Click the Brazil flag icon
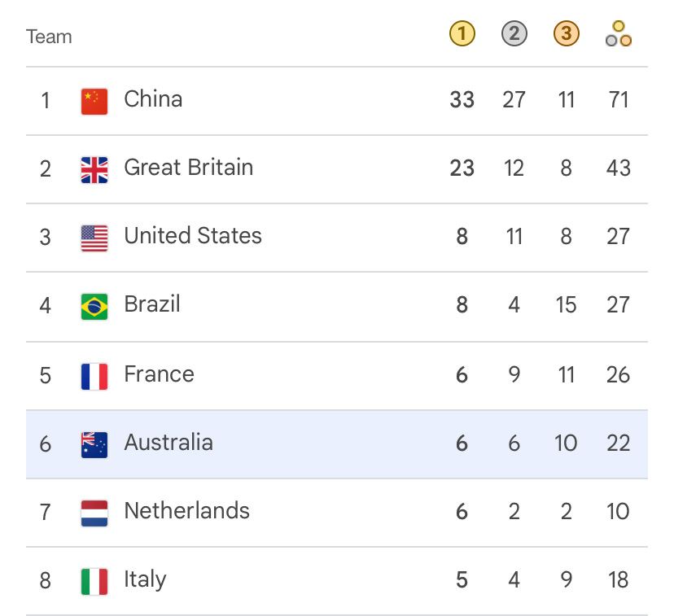 tap(94, 307)
